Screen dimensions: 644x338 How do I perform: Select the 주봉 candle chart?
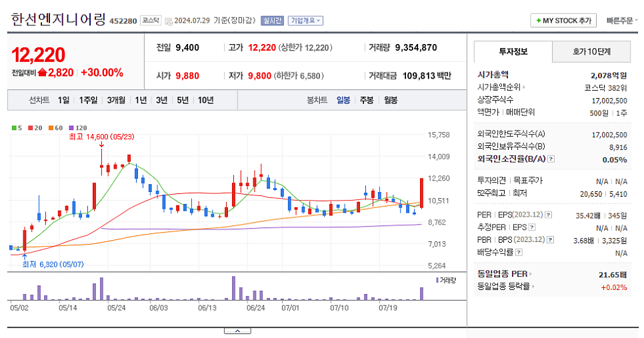[x=367, y=100]
